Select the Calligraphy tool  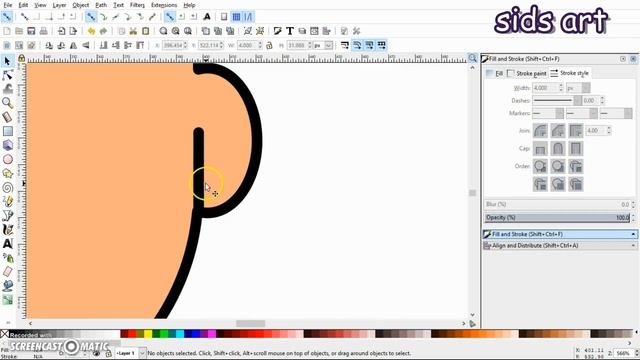coord(7,229)
